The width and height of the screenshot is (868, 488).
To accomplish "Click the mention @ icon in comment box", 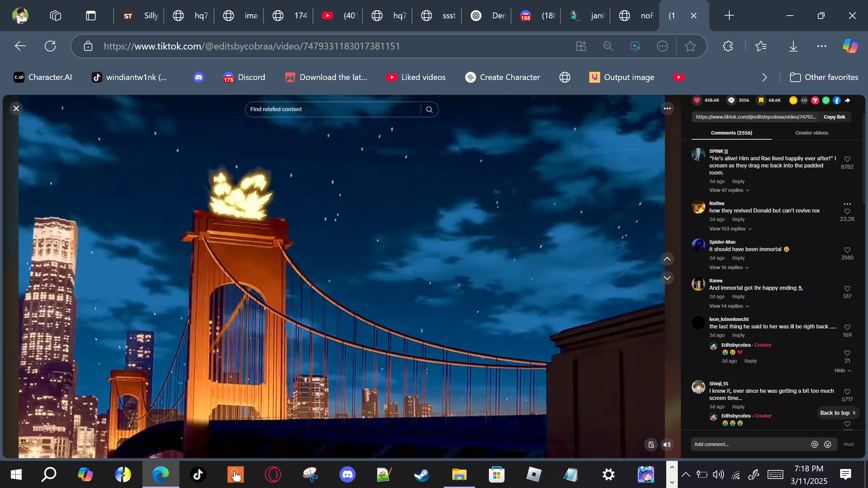I will pyautogui.click(x=814, y=444).
